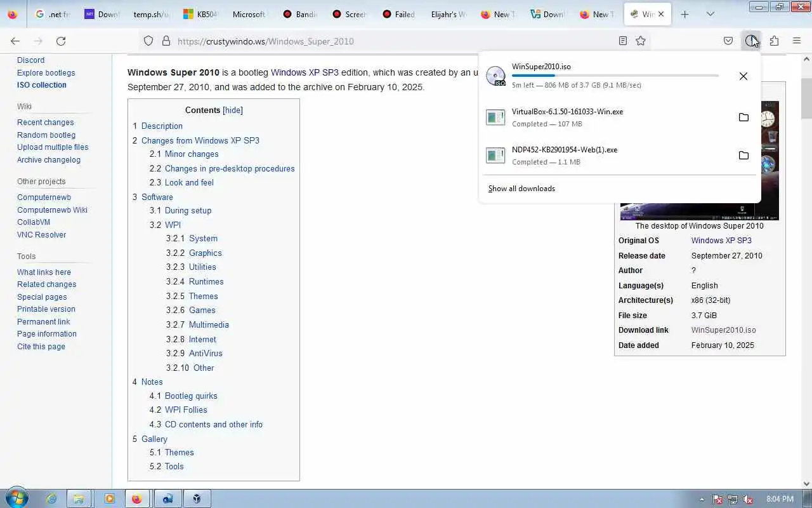Open the VirtualBox cube taskbar icon
Viewport: 812px width, 508px height.
coord(197,498)
